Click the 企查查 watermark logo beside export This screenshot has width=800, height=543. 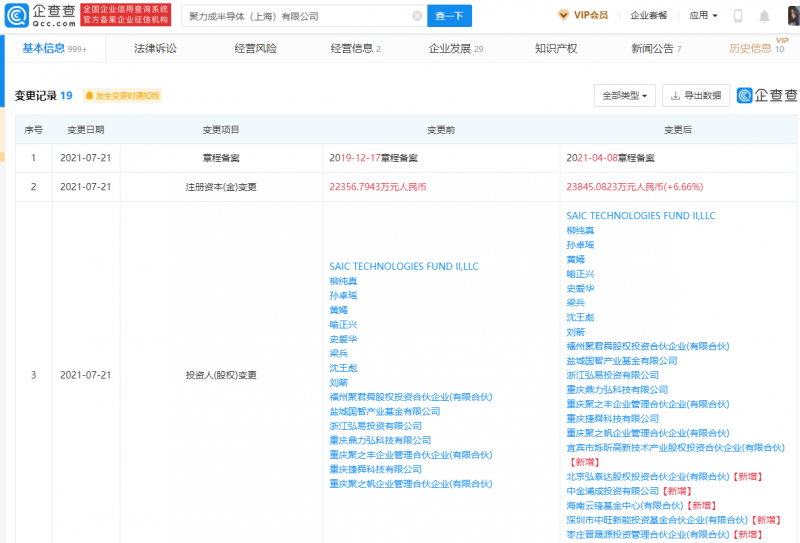coord(767,96)
